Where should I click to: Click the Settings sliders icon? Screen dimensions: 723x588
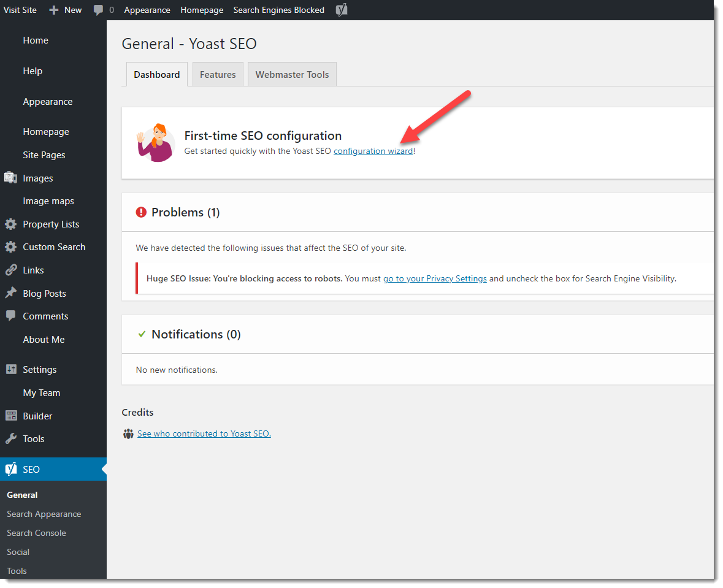click(x=11, y=369)
